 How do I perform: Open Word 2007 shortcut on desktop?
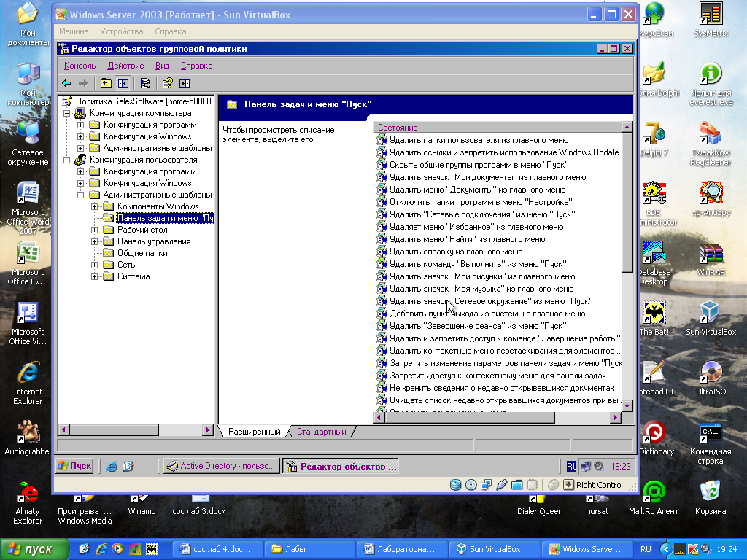click(x=28, y=208)
